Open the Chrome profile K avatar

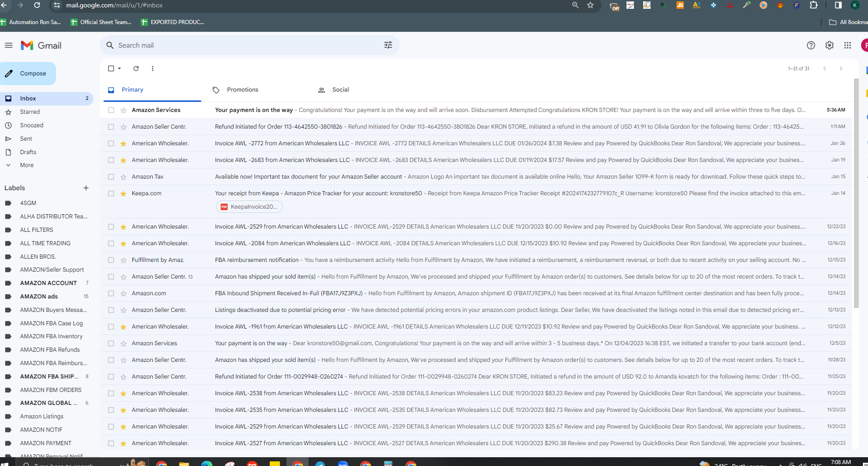855,5
